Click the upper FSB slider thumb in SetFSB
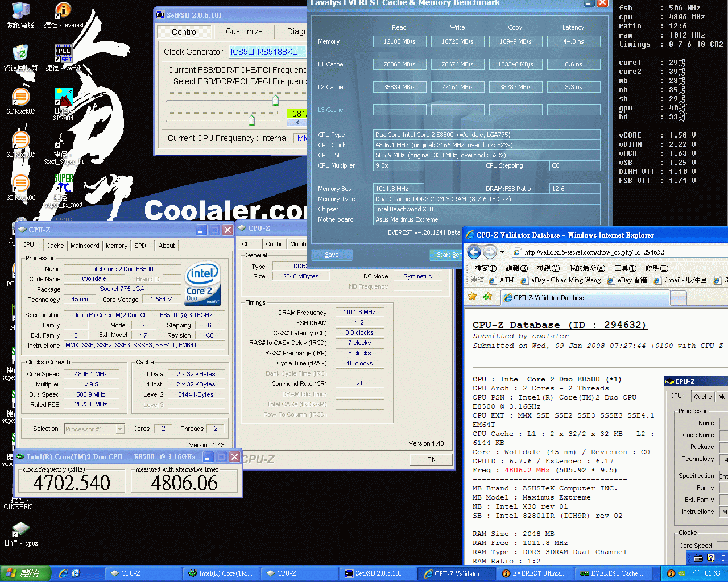This screenshot has width=728, height=582. (x=275, y=101)
